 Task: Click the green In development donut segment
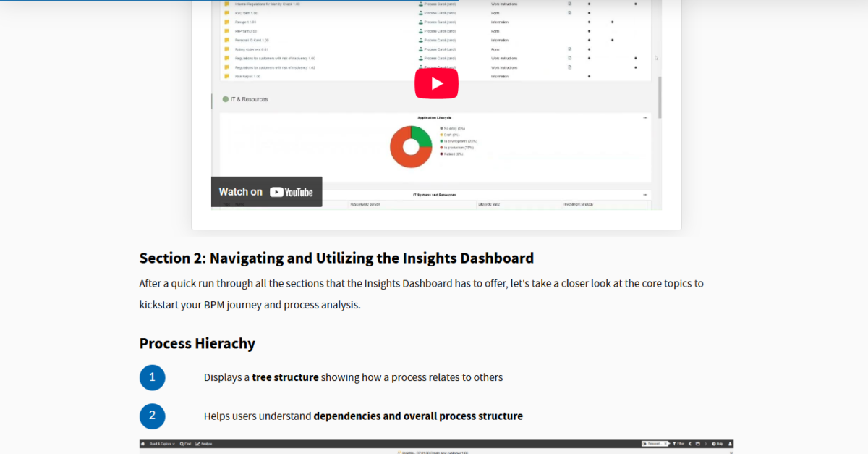click(x=421, y=136)
